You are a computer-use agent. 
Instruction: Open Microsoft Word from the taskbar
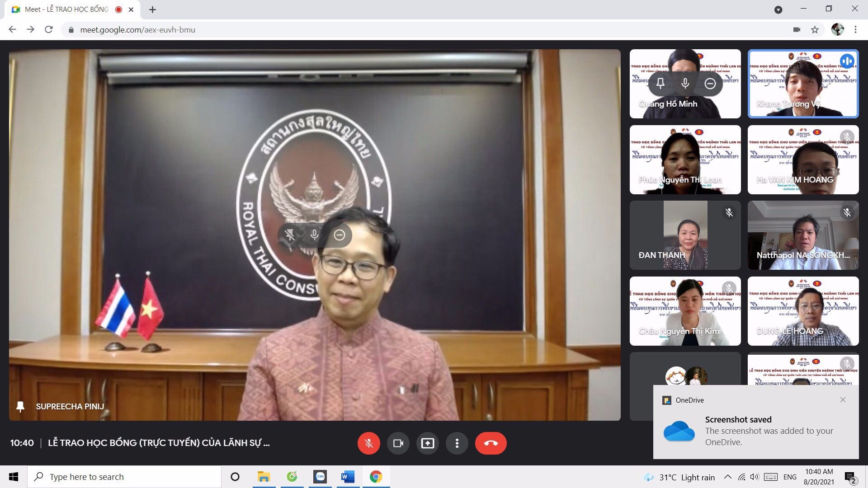coord(348,477)
